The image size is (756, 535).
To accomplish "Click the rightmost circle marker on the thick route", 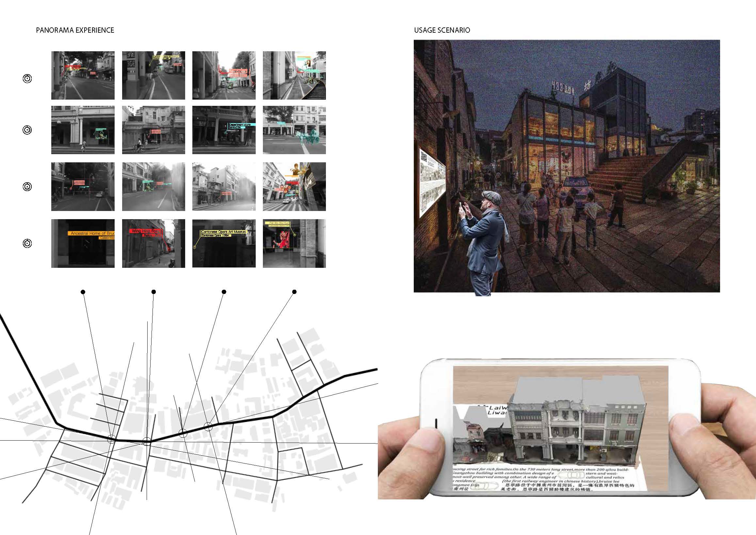I will coord(208,427).
